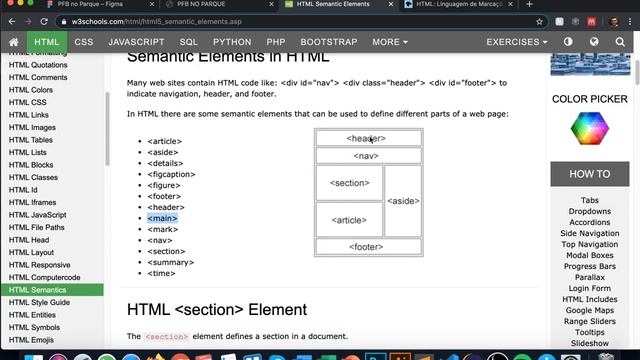Open Side Navigation how-to link
The width and height of the screenshot is (640, 360).
(x=590, y=233)
